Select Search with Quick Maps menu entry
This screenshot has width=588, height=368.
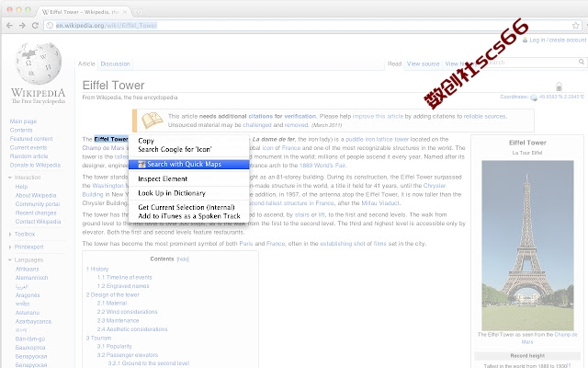coord(189,164)
